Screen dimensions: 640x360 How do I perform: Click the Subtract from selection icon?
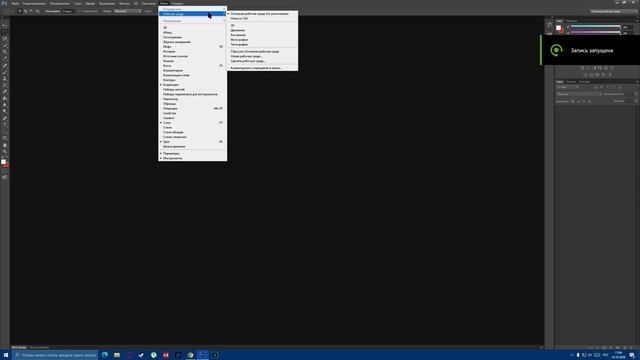pyautogui.click(x=31, y=11)
